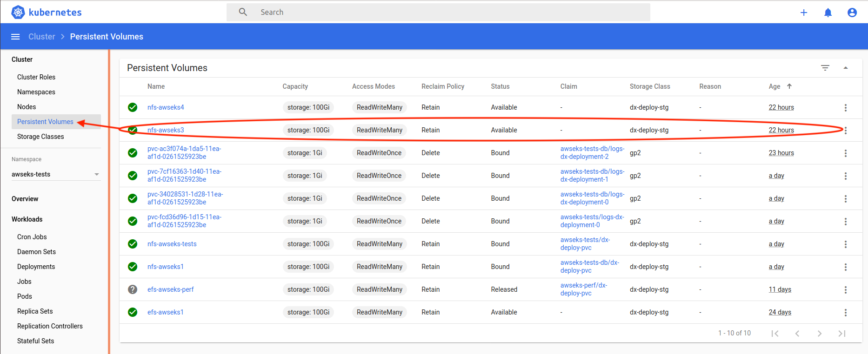Open the nfs-awseks3 volume link

pyautogui.click(x=166, y=130)
